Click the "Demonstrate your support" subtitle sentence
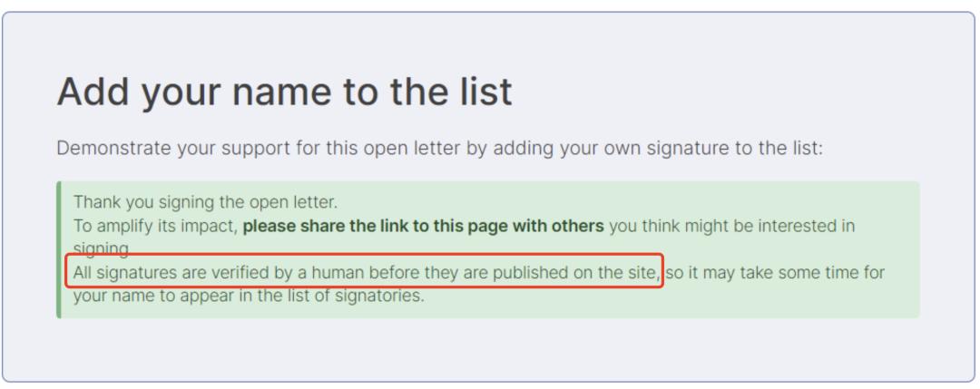The width and height of the screenshot is (980, 389). [x=440, y=149]
